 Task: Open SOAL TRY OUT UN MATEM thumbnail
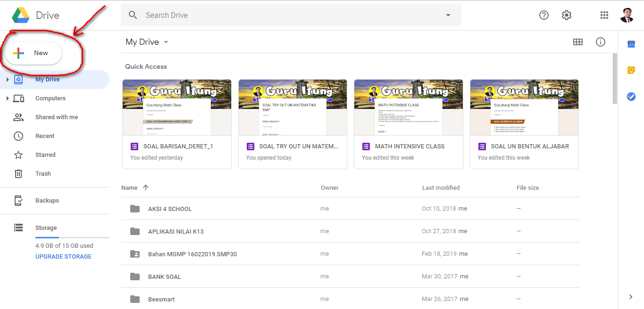[x=293, y=107]
